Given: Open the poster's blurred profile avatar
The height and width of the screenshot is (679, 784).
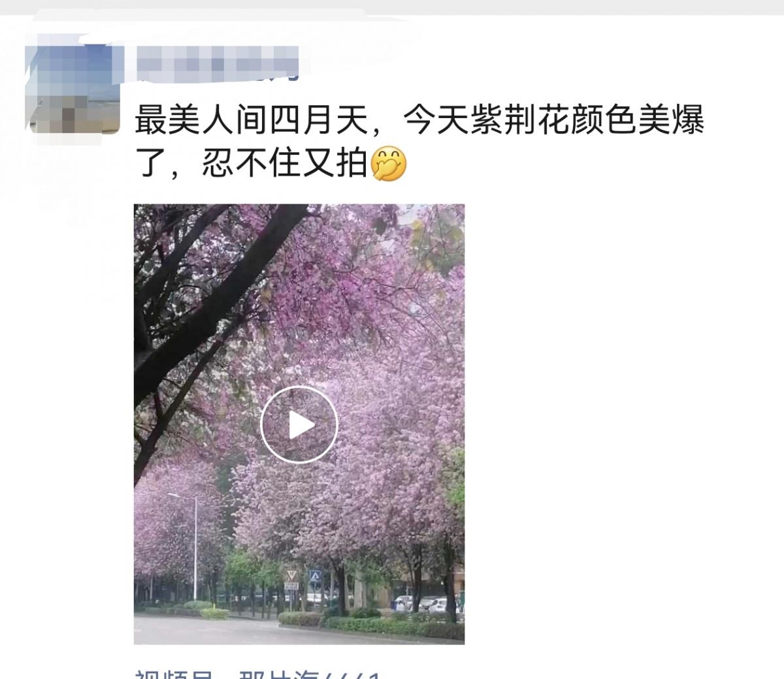Looking at the screenshot, I should (x=74, y=89).
